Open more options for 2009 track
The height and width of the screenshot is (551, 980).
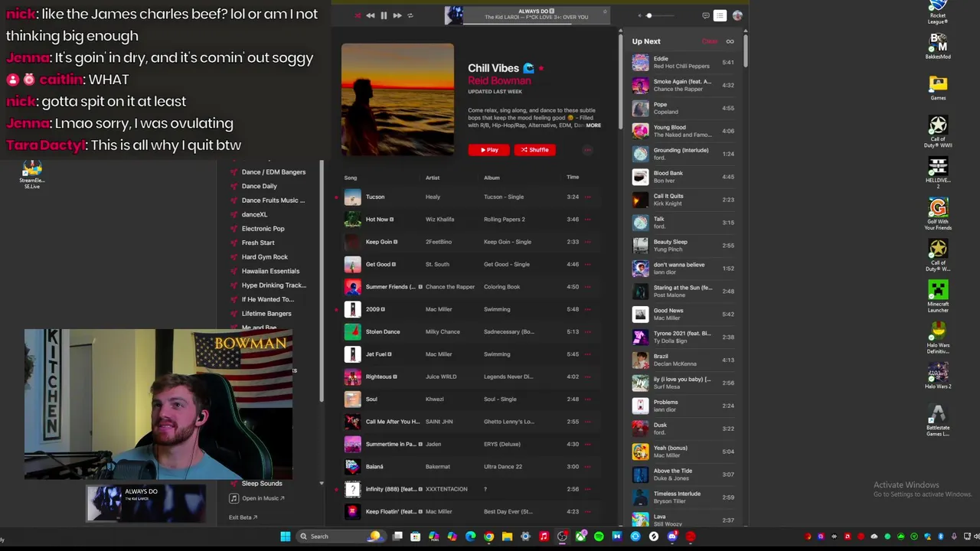pyautogui.click(x=588, y=309)
